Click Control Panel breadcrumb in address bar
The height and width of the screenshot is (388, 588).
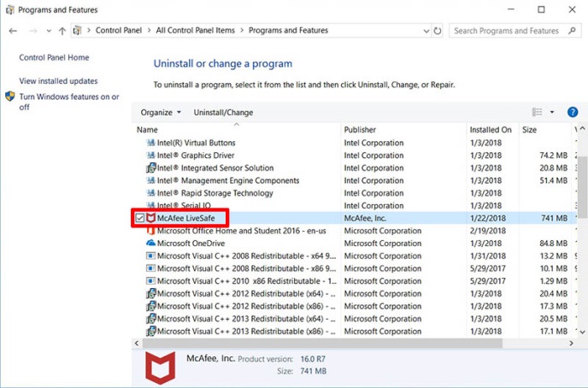click(119, 31)
